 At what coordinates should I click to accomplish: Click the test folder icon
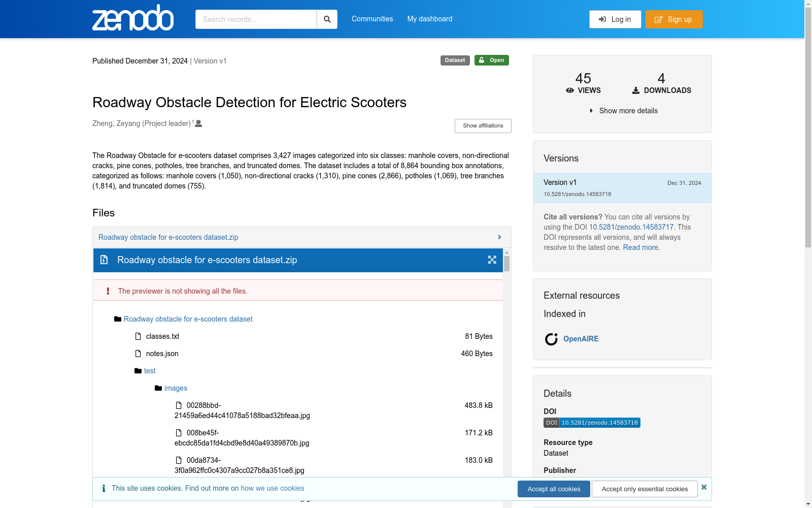coord(138,371)
